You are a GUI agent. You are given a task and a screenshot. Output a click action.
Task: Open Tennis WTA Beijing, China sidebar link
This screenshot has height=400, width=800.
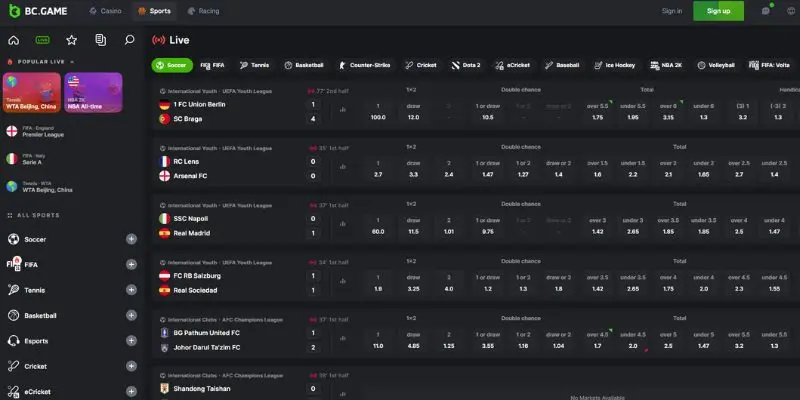[x=40, y=187]
